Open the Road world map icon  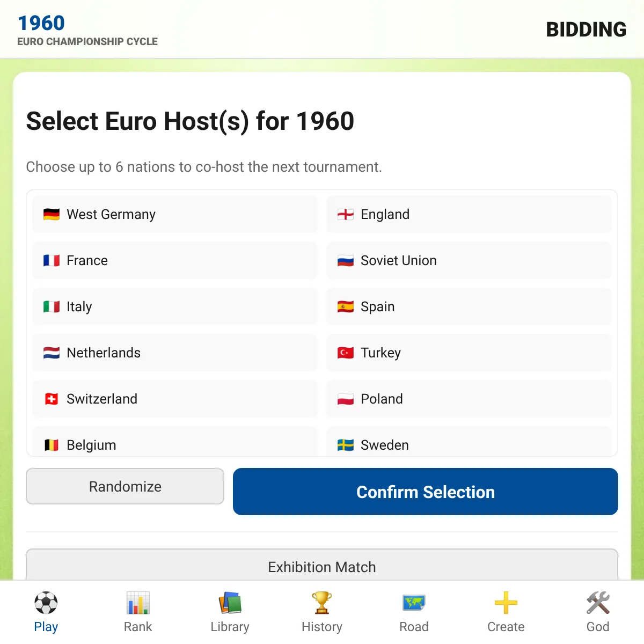(414, 603)
